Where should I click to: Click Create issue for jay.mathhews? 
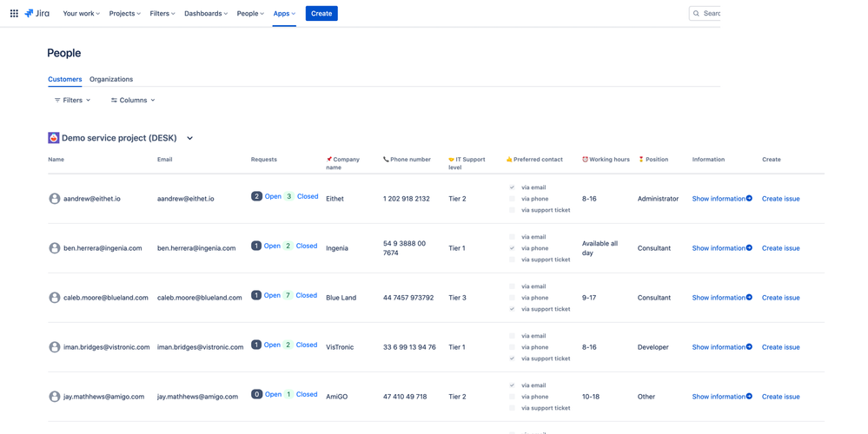780,397
